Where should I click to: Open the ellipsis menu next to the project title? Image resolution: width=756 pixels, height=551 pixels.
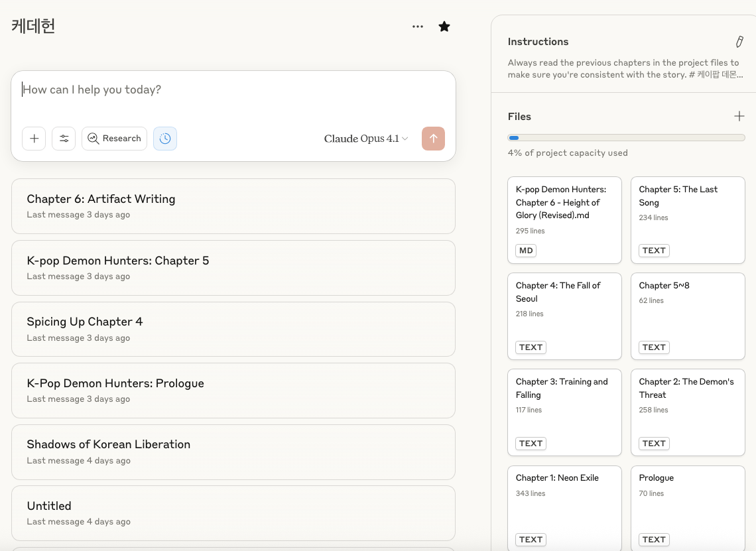tap(418, 27)
